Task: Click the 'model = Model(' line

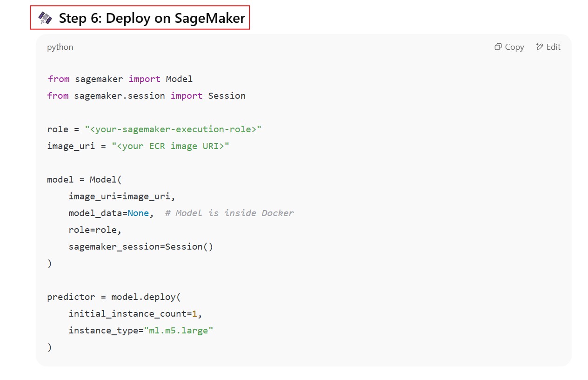Action: [x=84, y=179]
